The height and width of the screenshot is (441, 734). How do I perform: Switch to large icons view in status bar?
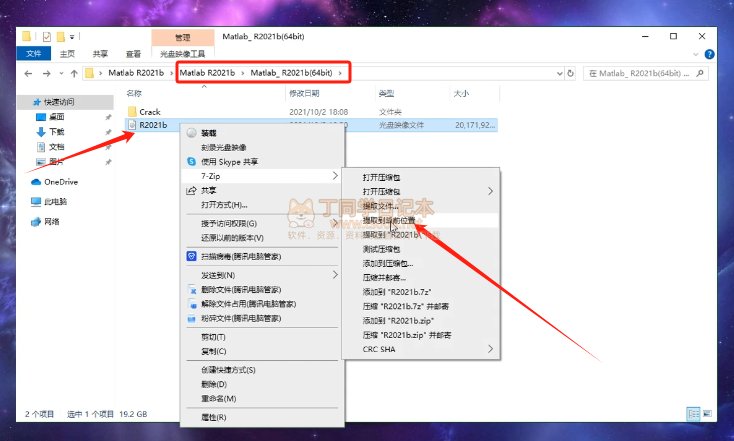pyautogui.click(x=707, y=414)
